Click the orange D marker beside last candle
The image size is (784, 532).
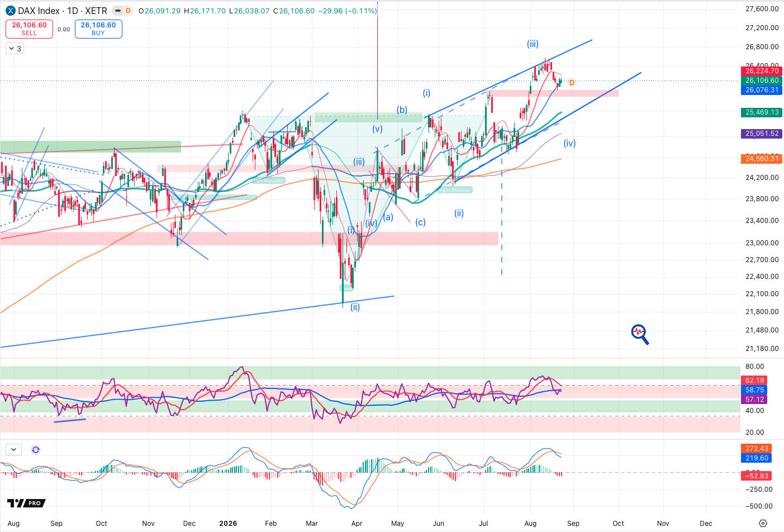coord(572,83)
